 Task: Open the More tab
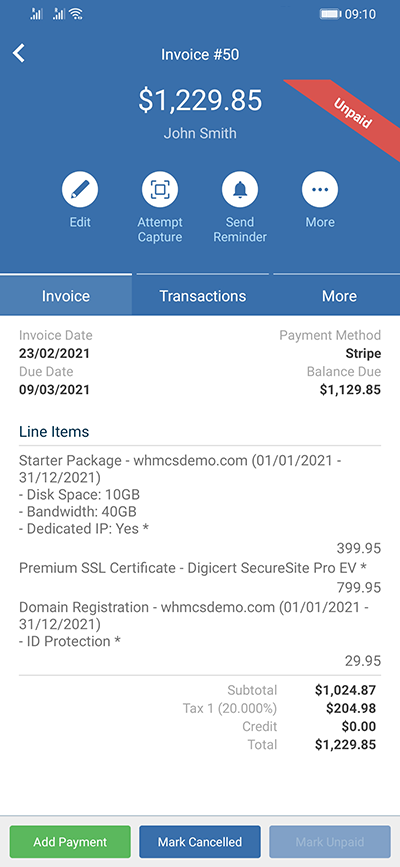[339, 295]
